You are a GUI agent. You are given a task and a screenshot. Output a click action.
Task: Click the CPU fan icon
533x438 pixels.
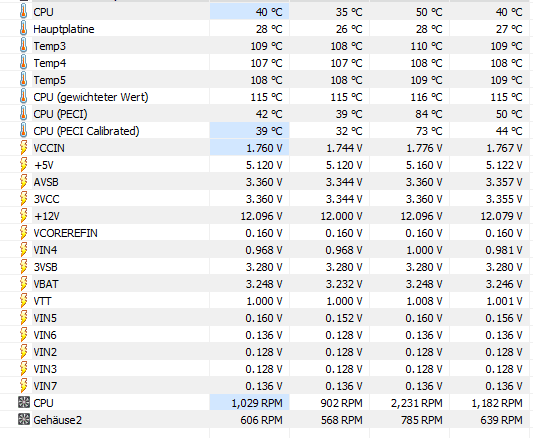point(23,402)
